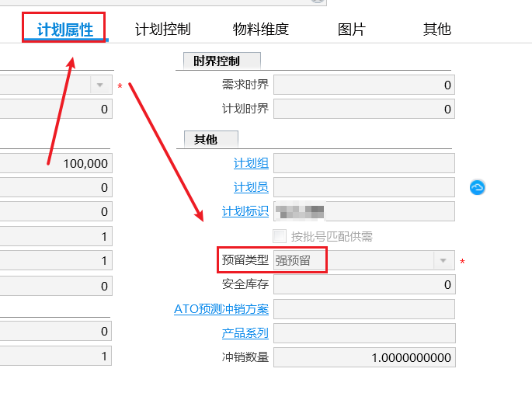532x400 pixels.
Task: Click the field containing 100,000
Action: tap(56, 163)
